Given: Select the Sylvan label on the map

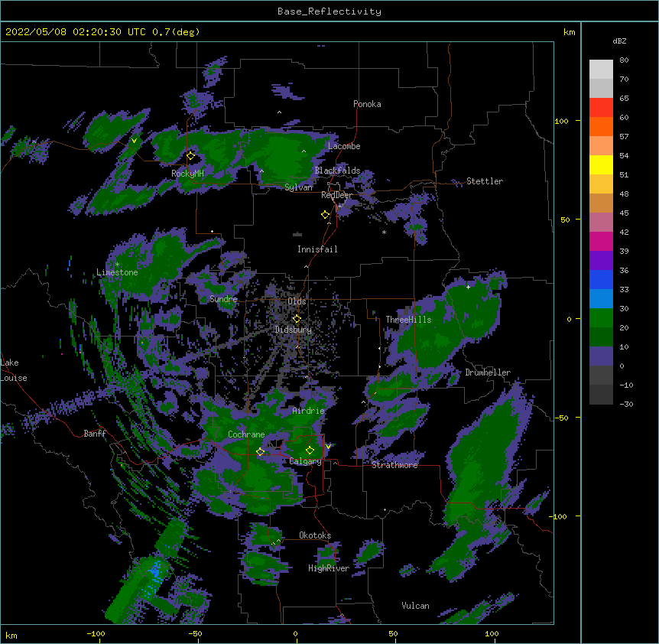Looking at the screenshot, I should (x=298, y=187).
